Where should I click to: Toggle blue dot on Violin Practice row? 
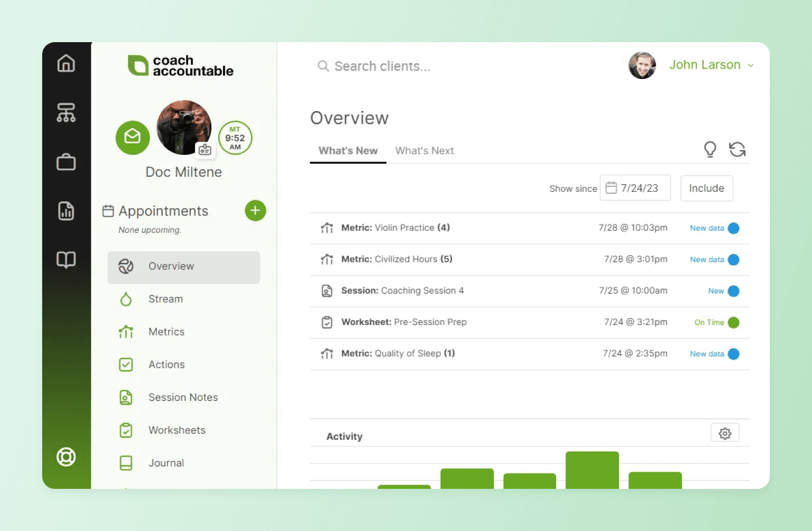coord(733,228)
